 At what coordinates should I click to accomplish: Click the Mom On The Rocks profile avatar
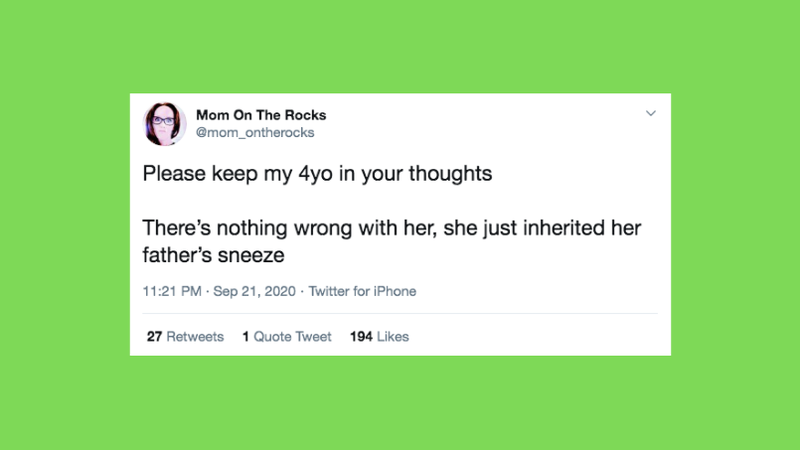(165, 124)
